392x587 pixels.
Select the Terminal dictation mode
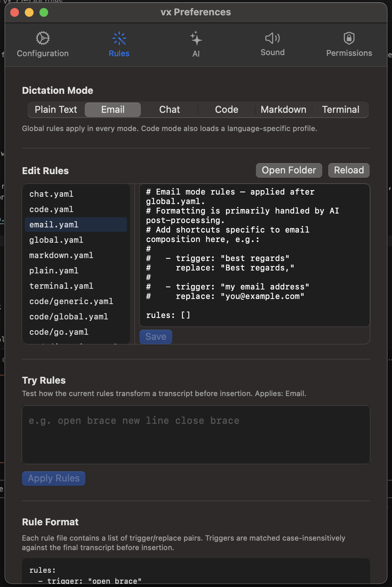click(x=340, y=110)
